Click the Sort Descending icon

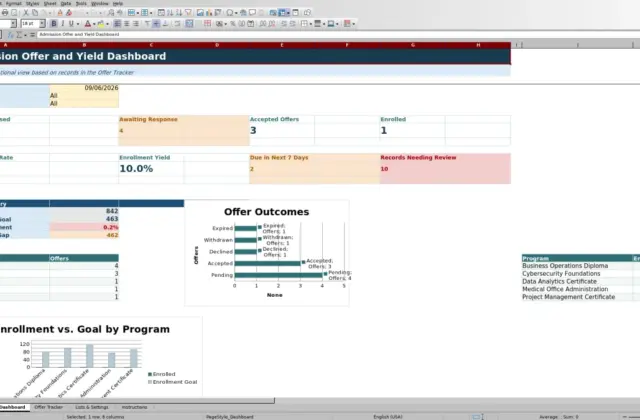(x=179, y=13)
